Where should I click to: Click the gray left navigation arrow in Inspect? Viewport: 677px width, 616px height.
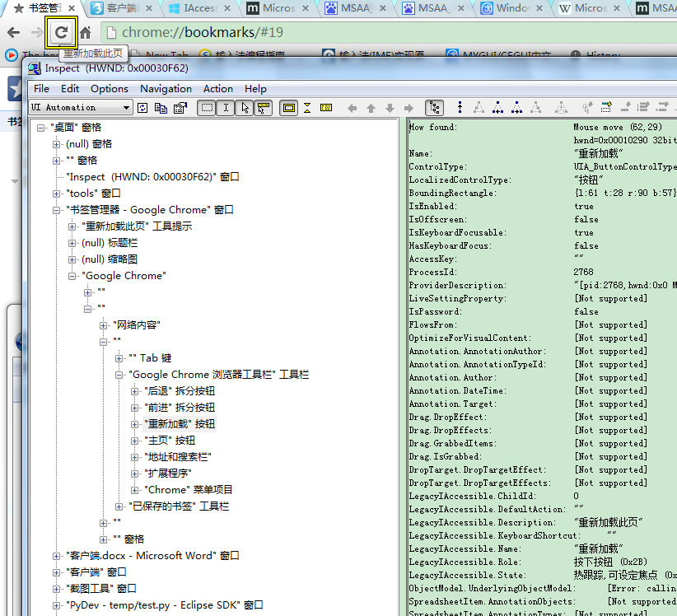tap(353, 109)
